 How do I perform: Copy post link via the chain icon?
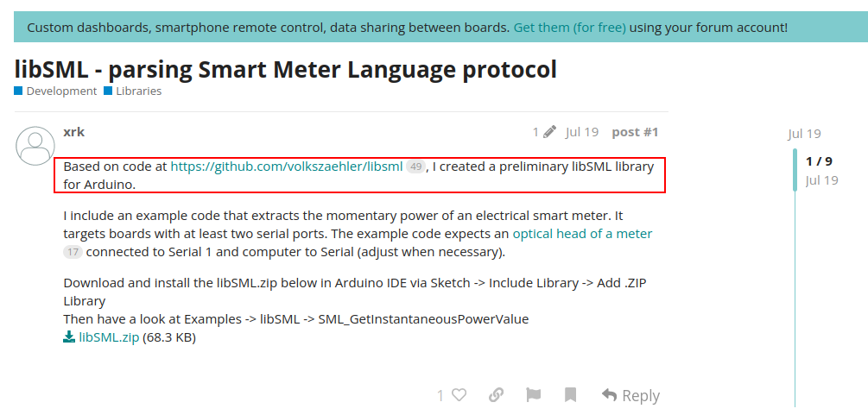click(496, 395)
